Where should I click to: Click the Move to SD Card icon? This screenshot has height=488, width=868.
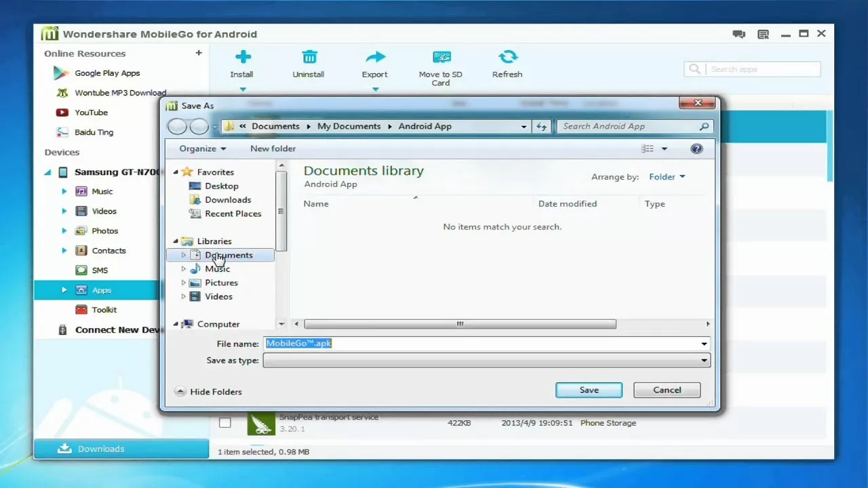coord(441,57)
